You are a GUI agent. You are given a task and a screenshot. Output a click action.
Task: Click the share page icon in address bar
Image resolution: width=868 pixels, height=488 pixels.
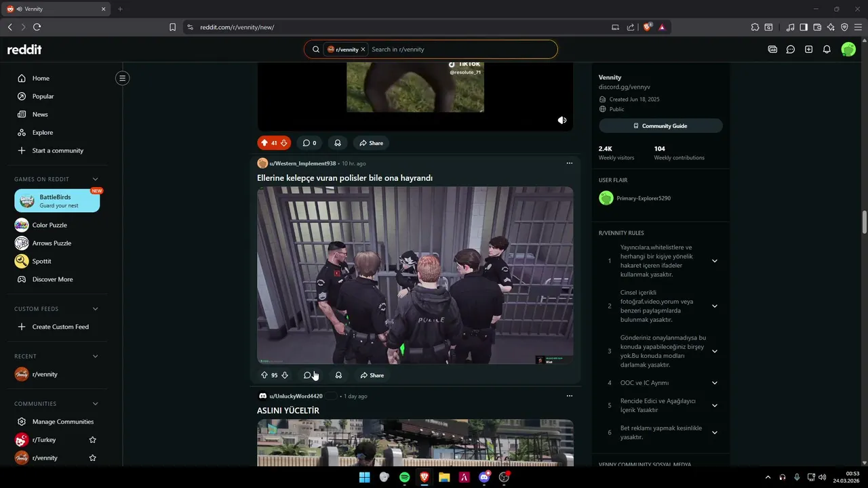pyautogui.click(x=631, y=27)
